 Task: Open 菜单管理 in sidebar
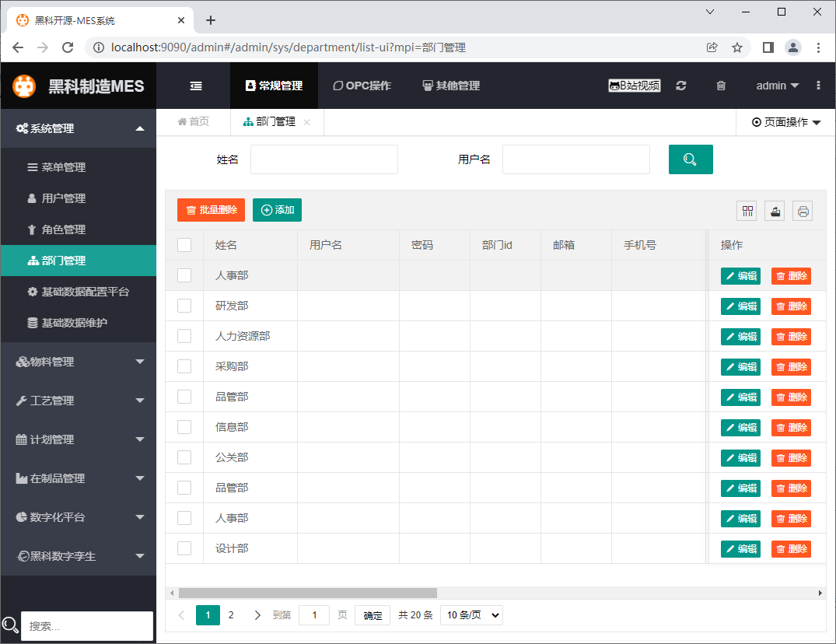[x=79, y=167]
